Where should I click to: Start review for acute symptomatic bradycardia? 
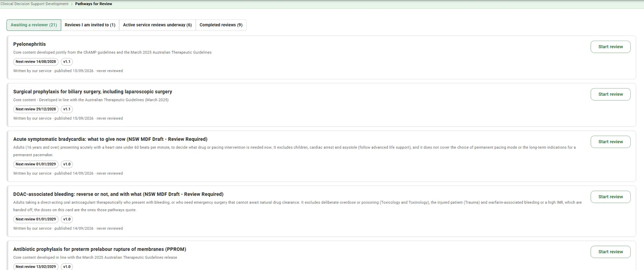coord(611,142)
